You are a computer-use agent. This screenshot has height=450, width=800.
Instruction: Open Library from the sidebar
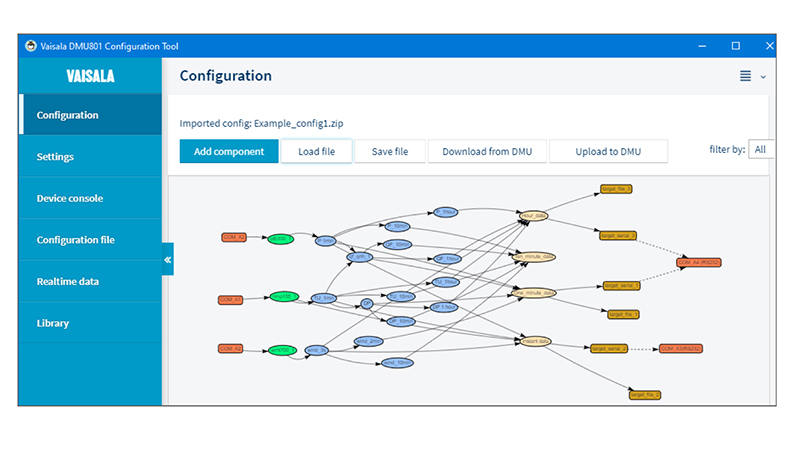click(x=53, y=324)
